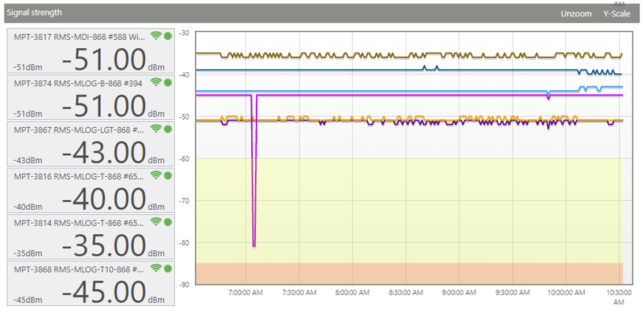Viewport: 644px width, 311px height.
Task: Click the 7:00:00 AM time axis label
Action: click(245, 293)
